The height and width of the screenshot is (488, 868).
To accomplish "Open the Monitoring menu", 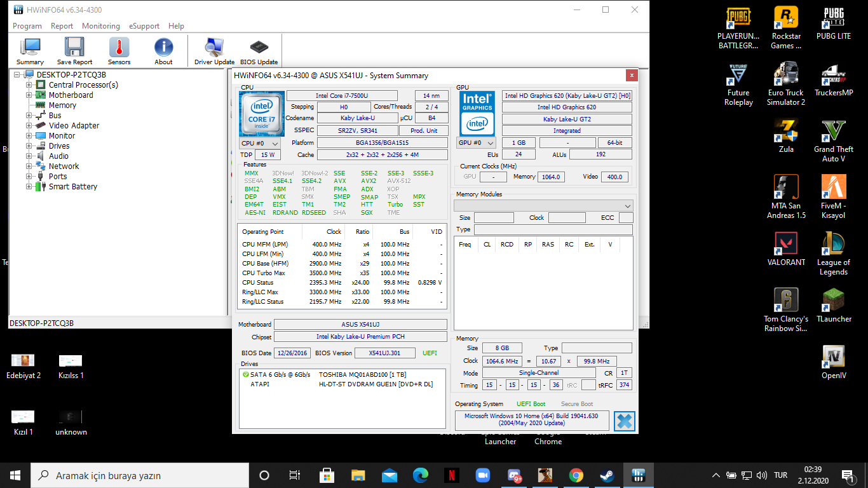I will click(100, 26).
